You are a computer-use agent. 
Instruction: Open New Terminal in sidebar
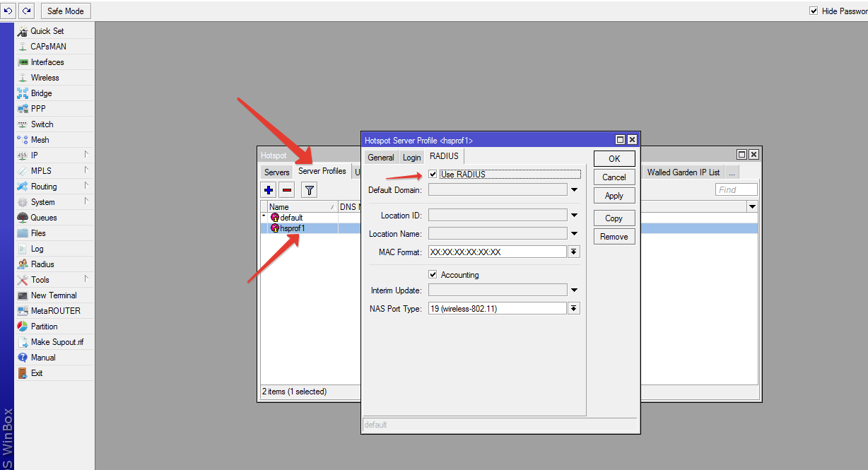coord(54,295)
